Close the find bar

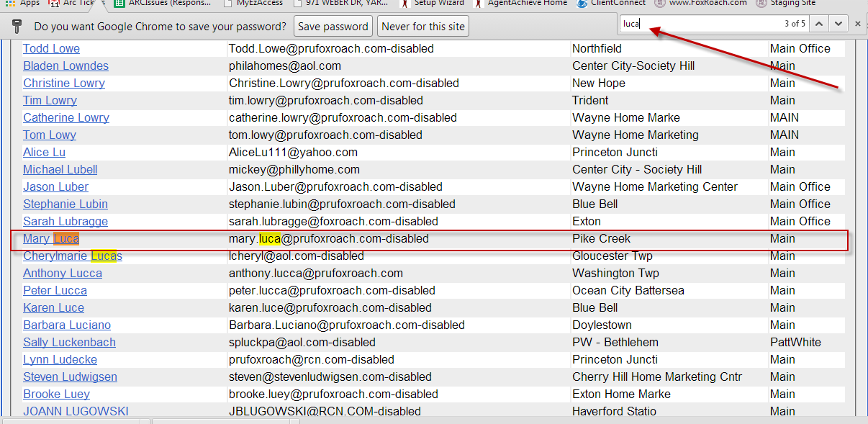(857, 24)
